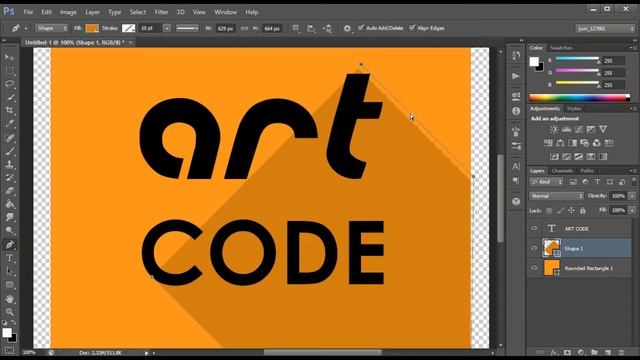Screen dimensions: 640x360
Task: Open the layer Fill slider dropdown
Action: pos(632,210)
